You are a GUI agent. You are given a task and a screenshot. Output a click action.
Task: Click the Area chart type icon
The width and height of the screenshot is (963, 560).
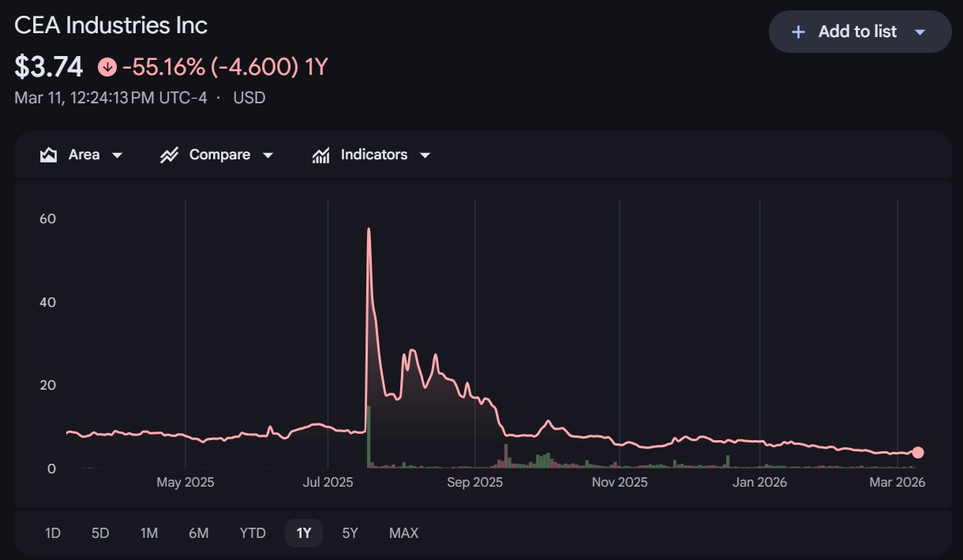coord(49,155)
